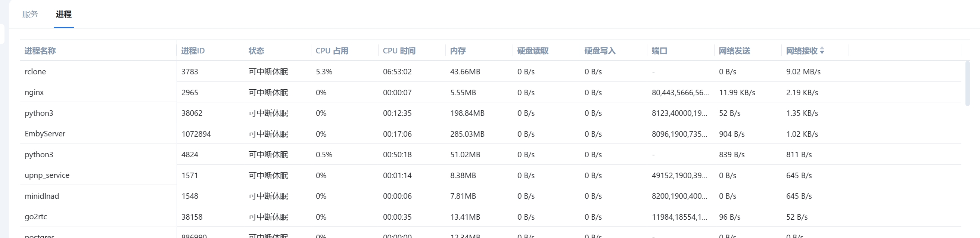
Task: Click network receive 9.02 MB/s
Action: pos(803,72)
